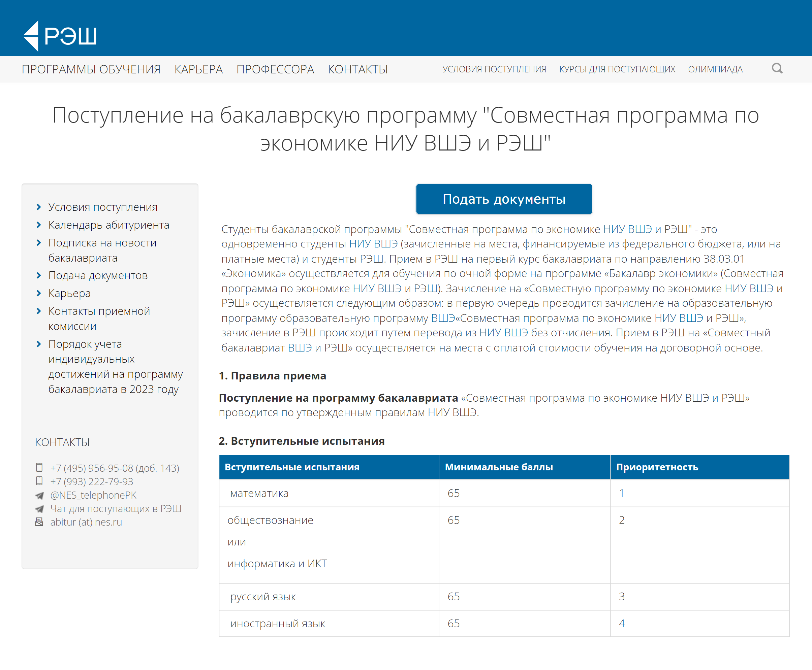Open Подписка на новости бакалавриата link

pos(102,250)
